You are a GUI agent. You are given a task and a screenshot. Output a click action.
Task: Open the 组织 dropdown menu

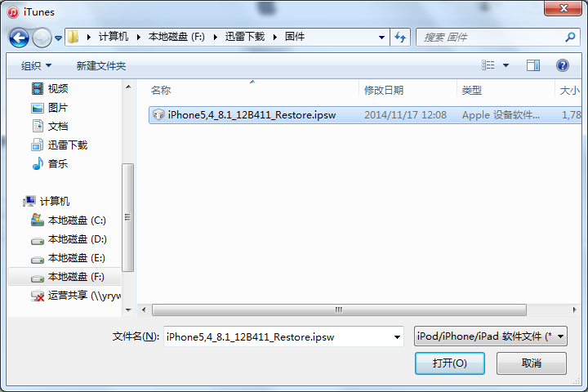(x=36, y=66)
